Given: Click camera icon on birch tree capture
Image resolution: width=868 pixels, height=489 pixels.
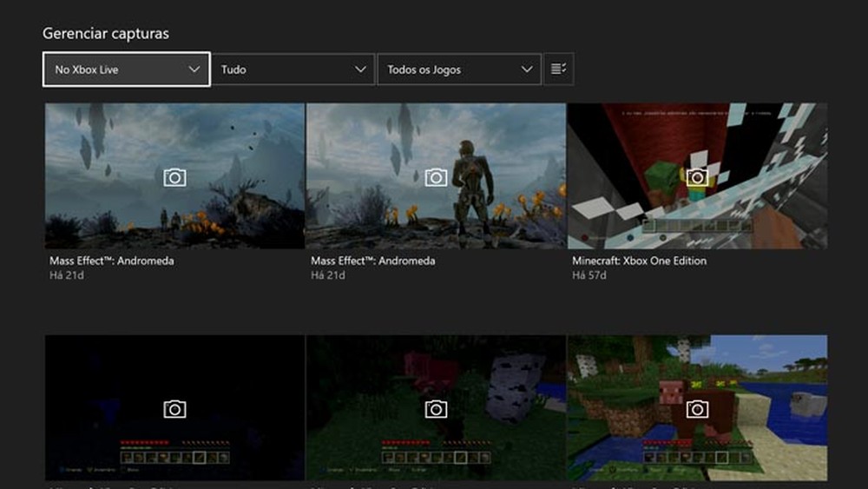Looking at the screenshot, I should click(437, 409).
